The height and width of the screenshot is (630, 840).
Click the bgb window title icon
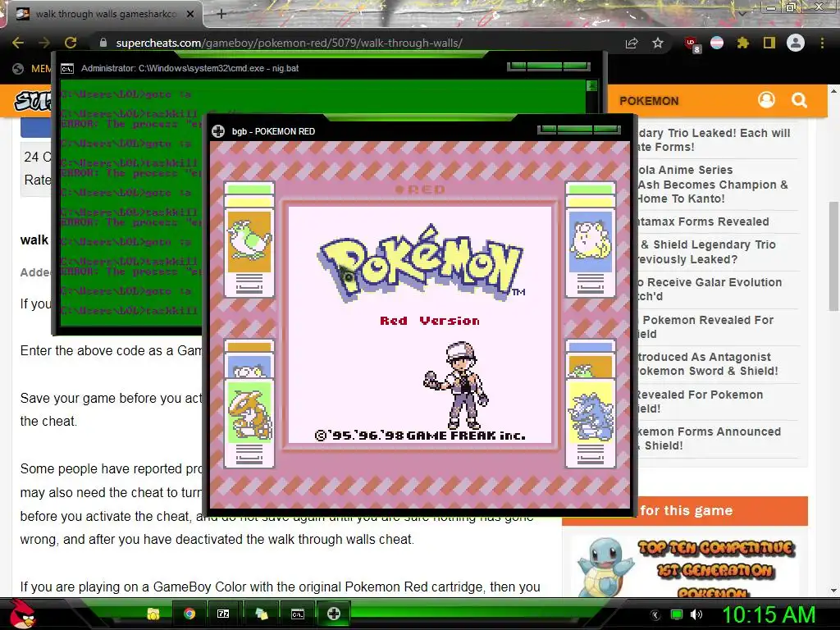click(x=218, y=131)
